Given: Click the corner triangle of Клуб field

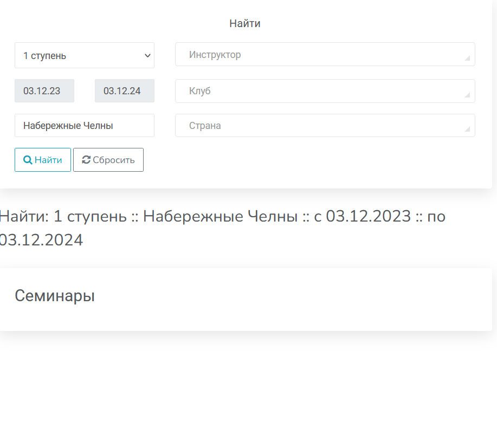Looking at the screenshot, I should pyautogui.click(x=467, y=95).
